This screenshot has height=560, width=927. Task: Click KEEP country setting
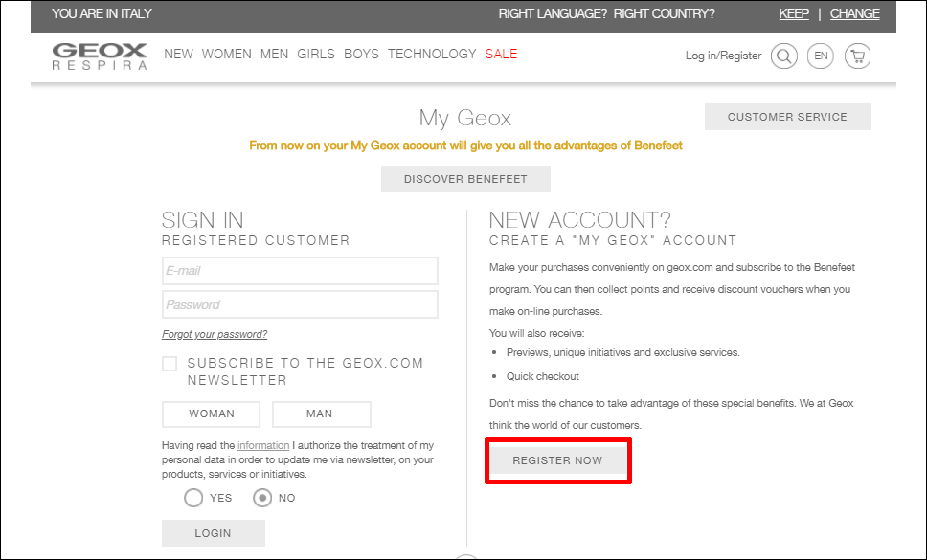pos(794,13)
